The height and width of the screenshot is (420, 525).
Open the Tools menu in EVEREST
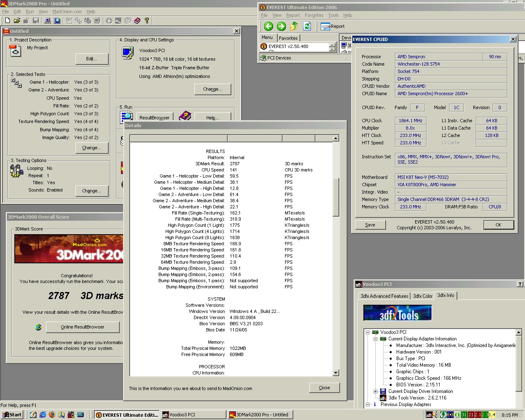coord(333,15)
